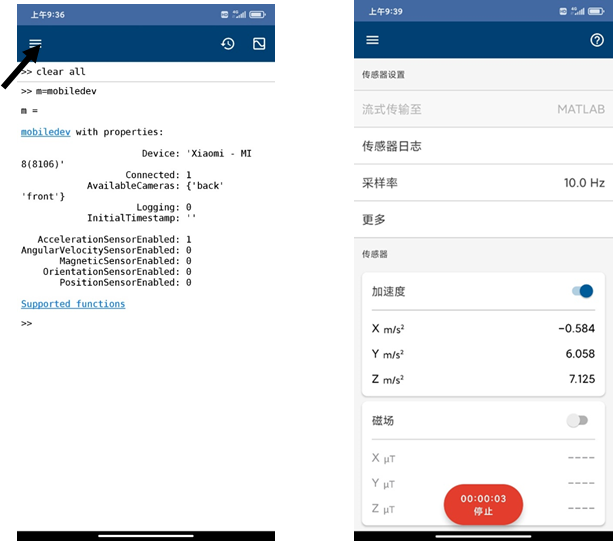Open the Supported functions link
Image resolution: width=613 pixels, height=541 pixels.
pyautogui.click(x=73, y=304)
